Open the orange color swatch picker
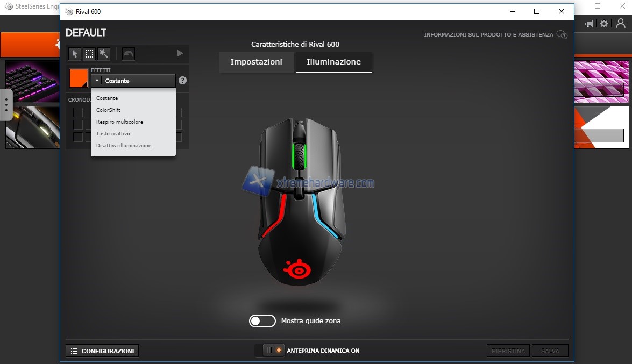 (79, 78)
